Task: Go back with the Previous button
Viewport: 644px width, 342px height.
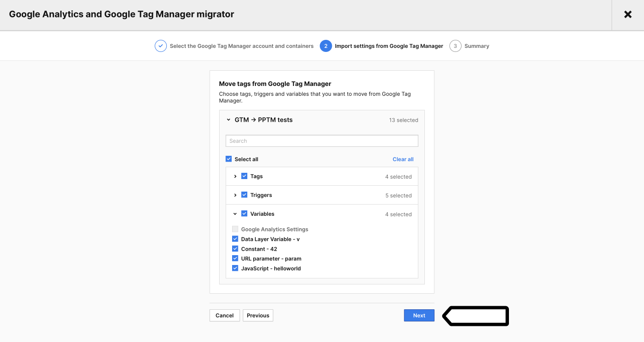Action: tap(258, 316)
